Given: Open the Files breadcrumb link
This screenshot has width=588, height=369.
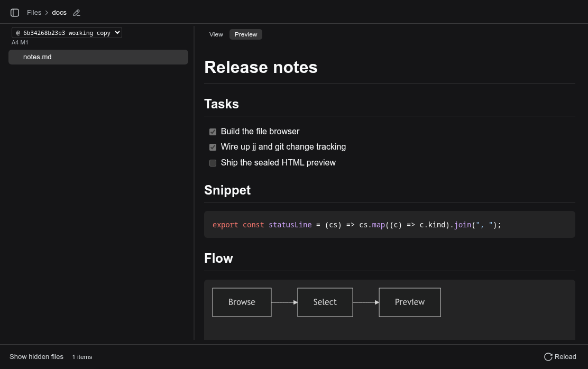Looking at the screenshot, I should (34, 13).
